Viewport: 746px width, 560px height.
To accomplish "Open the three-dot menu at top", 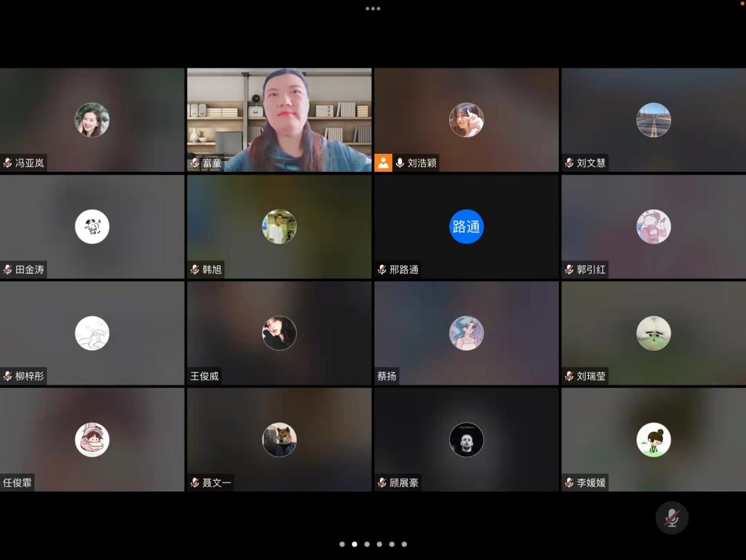I will (373, 9).
